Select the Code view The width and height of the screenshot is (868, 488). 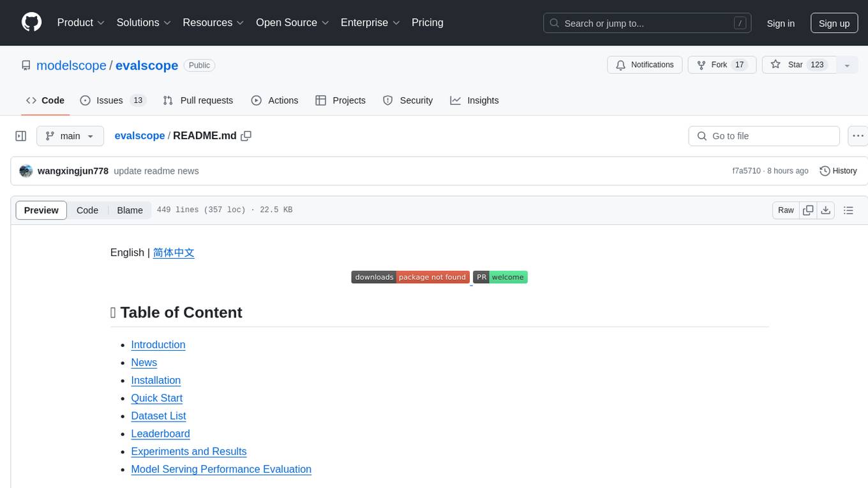pos(87,210)
